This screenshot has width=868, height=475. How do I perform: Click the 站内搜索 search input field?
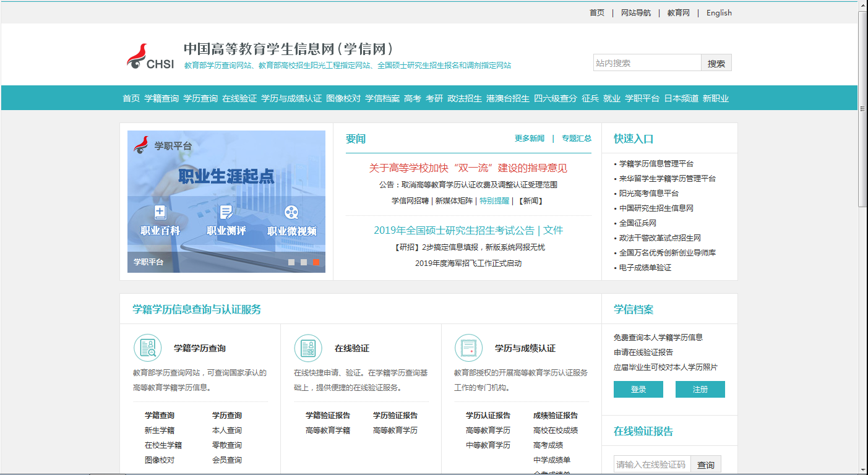tap(647, 63)
